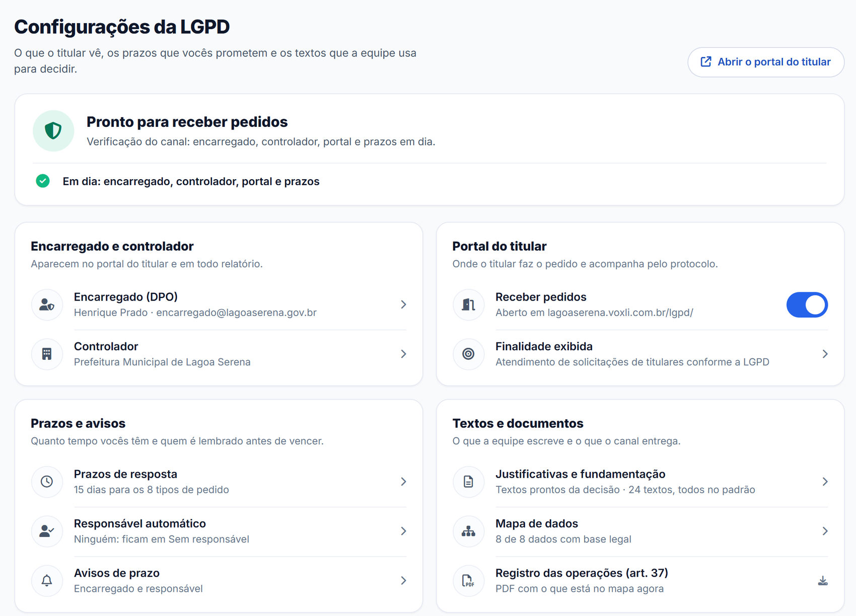Open Avisos de prazo via its chevron
856x616 pixels.
pos(403,580)
